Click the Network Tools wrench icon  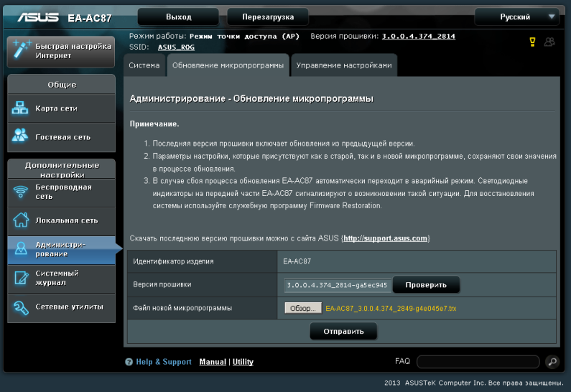coord(21,307)
